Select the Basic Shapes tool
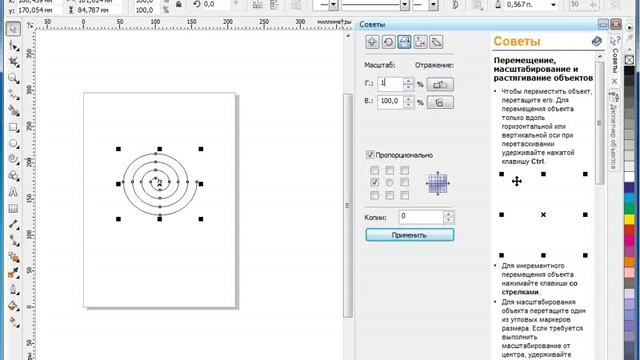The image size is (640, 360). click(13, 176)
